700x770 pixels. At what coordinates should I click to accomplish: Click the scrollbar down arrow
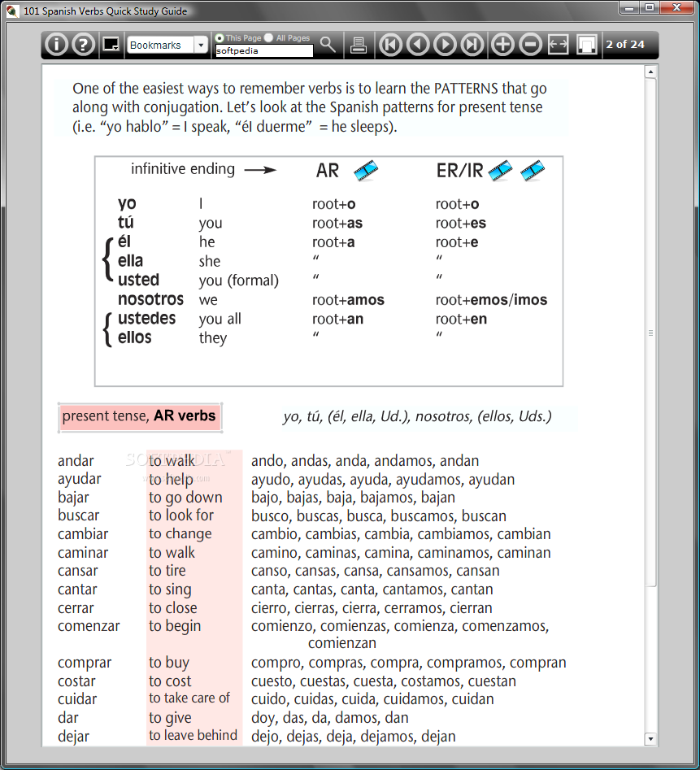click(650, 738)
